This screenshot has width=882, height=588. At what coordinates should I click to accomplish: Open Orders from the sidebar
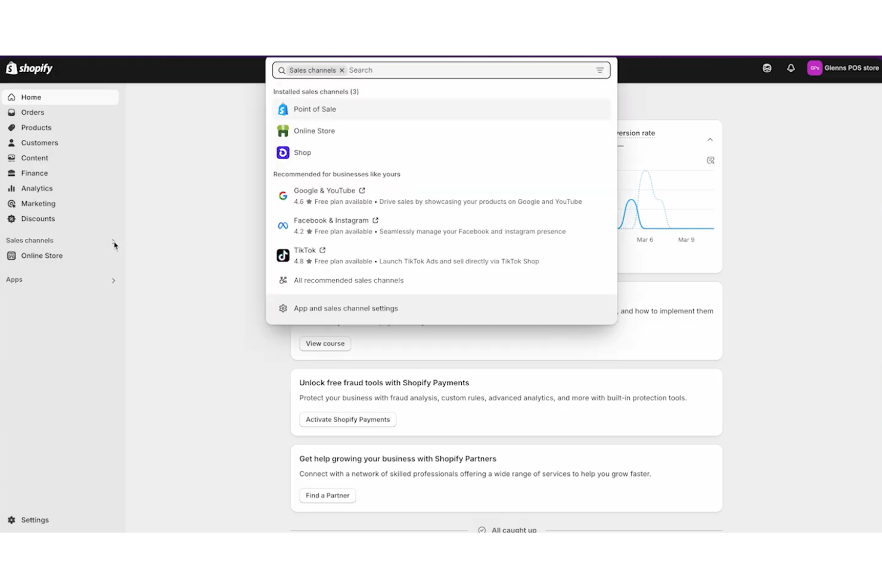coord(60,113)
